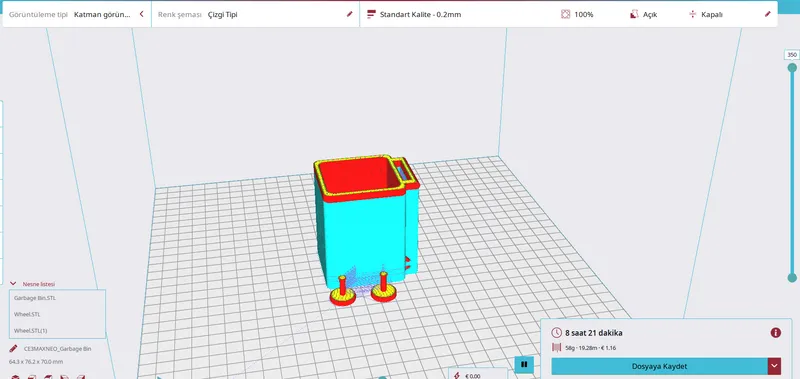Edit print settings with pencil icon
This screenshot has height=379, width=800.
[x=767, y=14]
